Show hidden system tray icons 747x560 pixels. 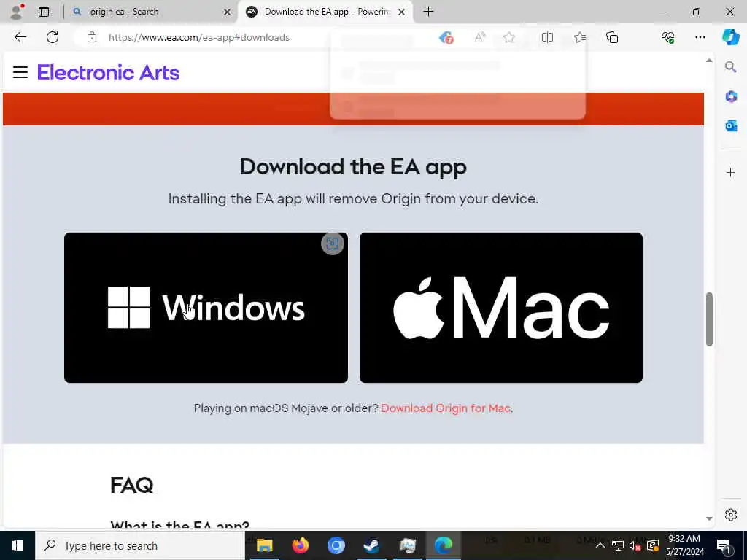(600, 545)
